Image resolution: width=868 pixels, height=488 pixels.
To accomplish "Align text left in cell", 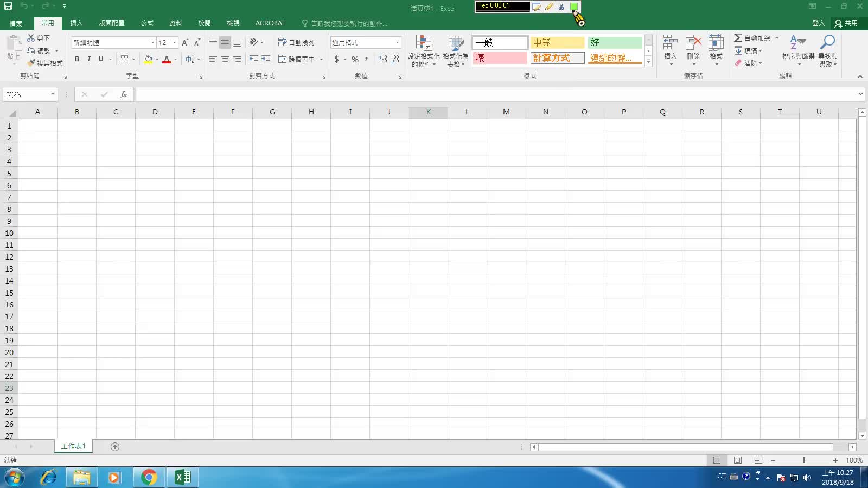I will (213, 59).
